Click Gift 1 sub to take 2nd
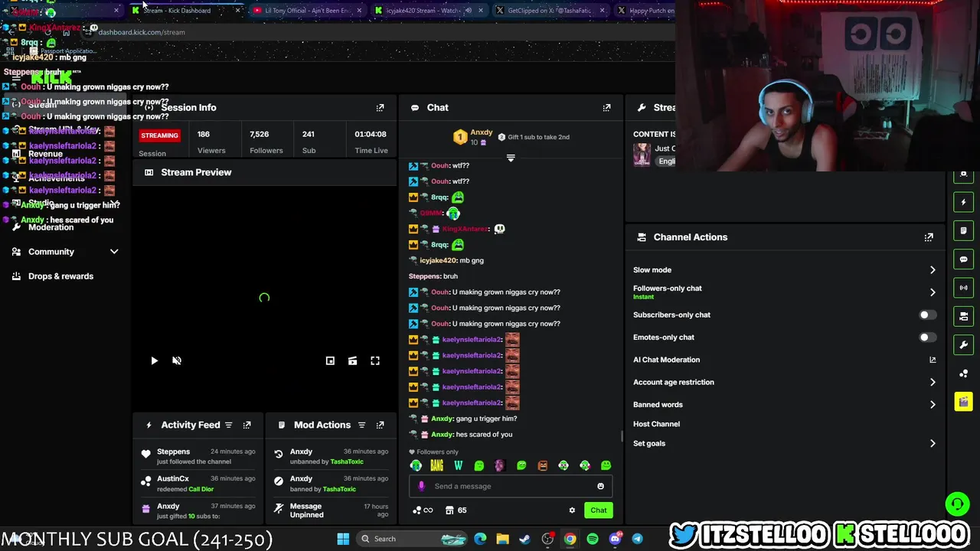Viewport: 980px width, 551px height. click(534, 137)
